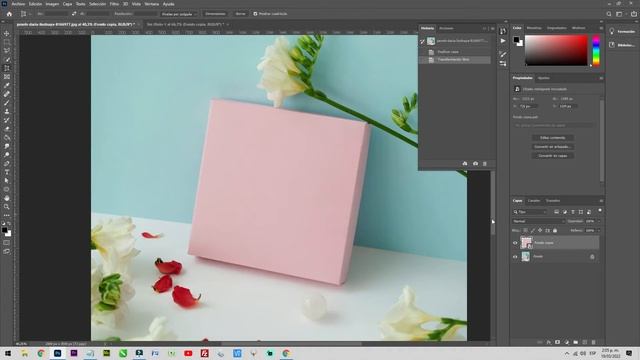The width and height of the screenshot is (640, 360).
Task: Set history brush source on snapshot
Action: tap(422, 41)
